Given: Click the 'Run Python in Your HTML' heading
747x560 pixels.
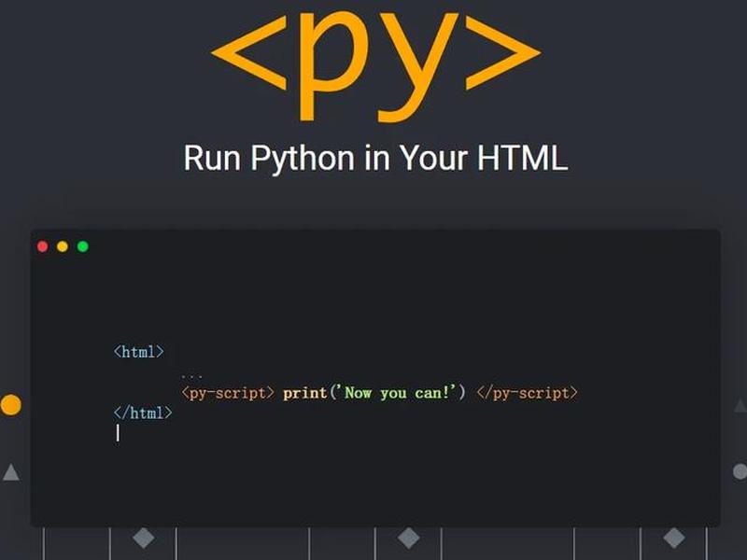Looking at the screenshot, I should click(x=376, y=158).
